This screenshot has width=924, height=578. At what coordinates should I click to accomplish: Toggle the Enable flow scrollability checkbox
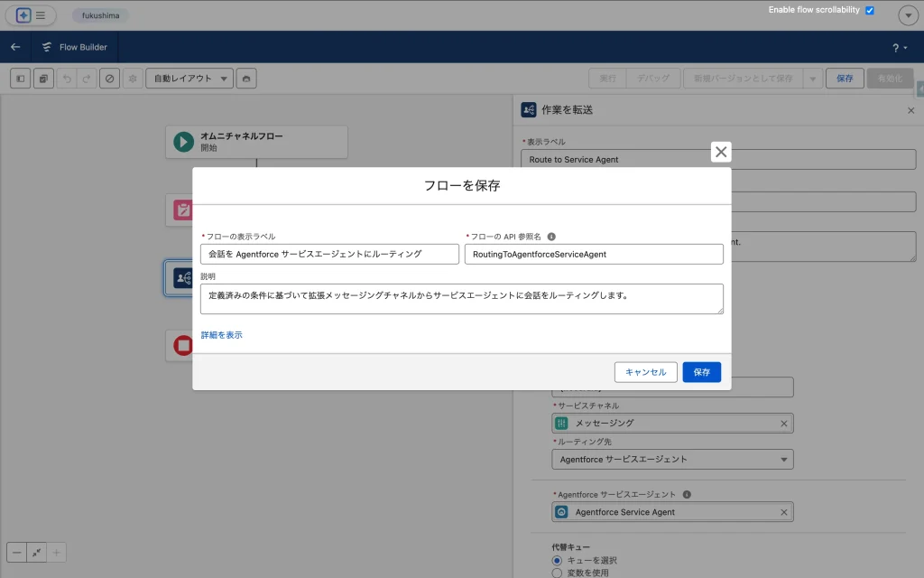pos(869,10)
